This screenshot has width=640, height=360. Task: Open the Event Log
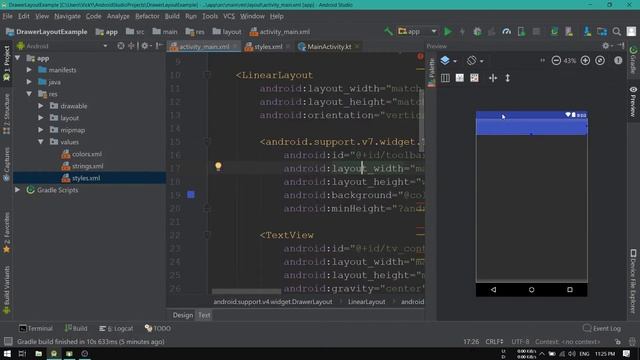(x=602, y=328)
